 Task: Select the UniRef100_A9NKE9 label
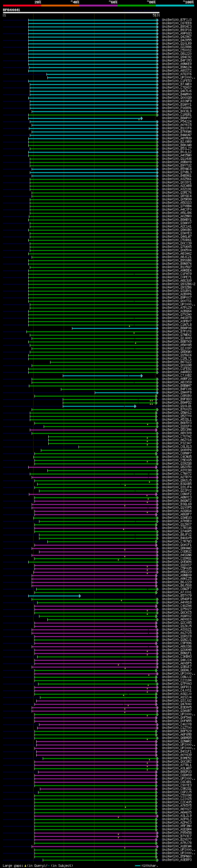(x=177, y=64)
